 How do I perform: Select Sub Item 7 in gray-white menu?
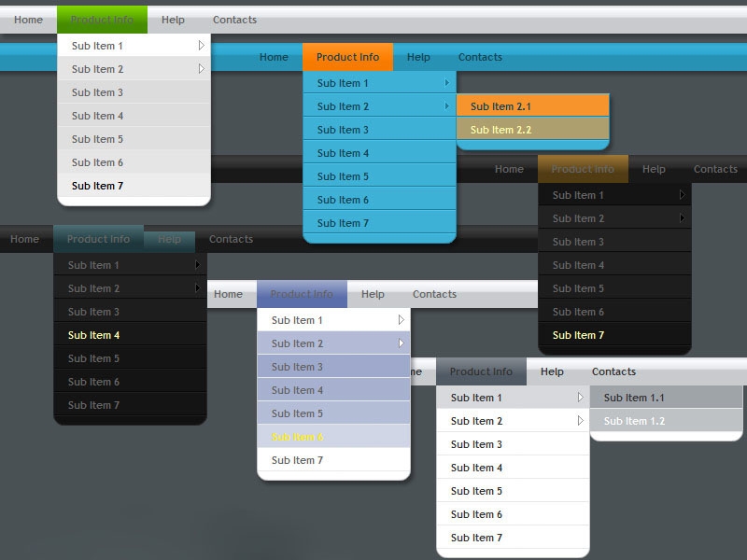pos(513,538)
